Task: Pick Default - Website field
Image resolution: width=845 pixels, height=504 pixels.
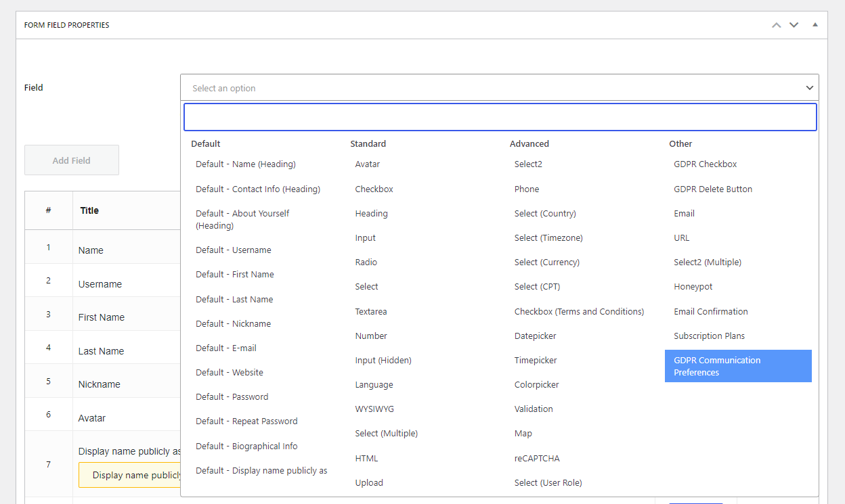Action: [230, 373]
